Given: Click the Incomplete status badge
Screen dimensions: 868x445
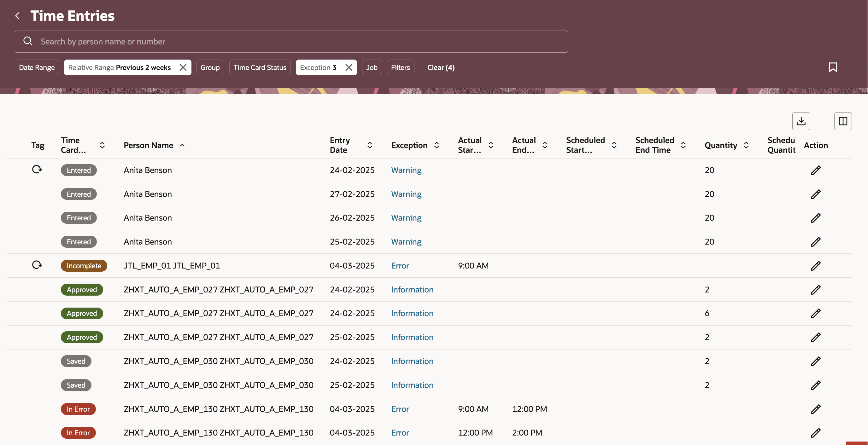Looking at the screenshot, I should point(84,266).
